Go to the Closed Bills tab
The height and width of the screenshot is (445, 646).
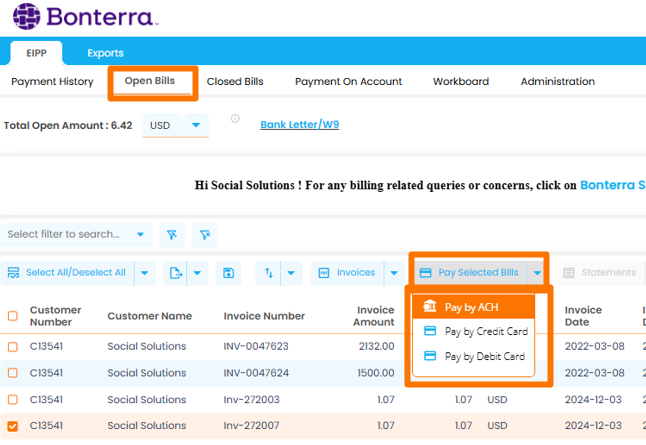pos(235,82)
